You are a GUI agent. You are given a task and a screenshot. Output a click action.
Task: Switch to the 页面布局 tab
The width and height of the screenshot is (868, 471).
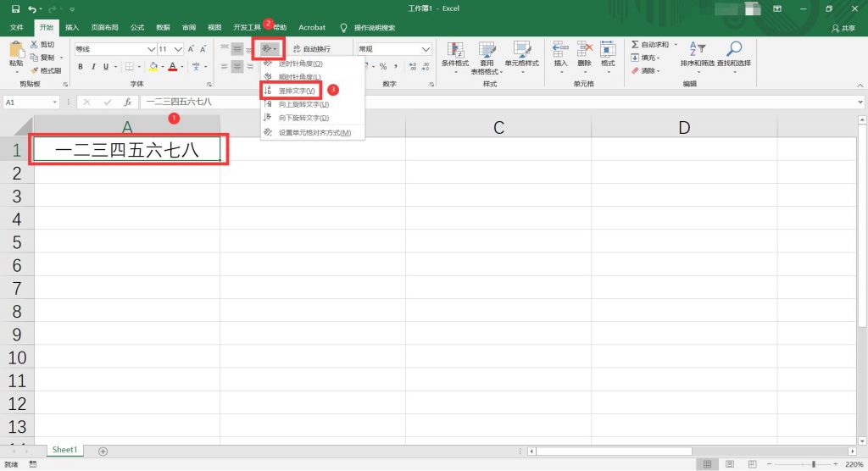tap(104, 28)
